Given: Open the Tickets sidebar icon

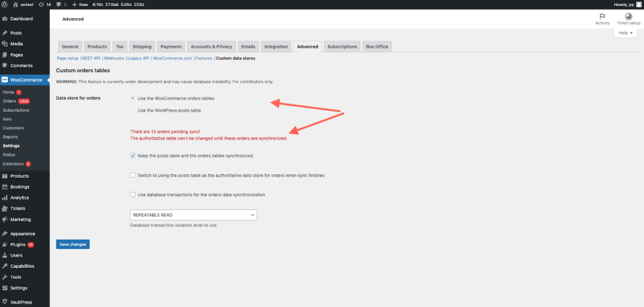Looking at the screenshot, I should [x=5, y=208].
